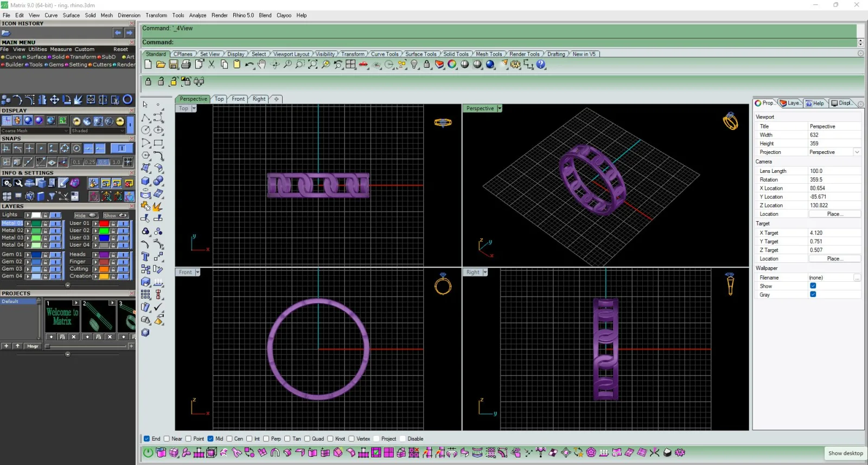Viewport: 868px width, 465px height.
Task: Open the Analyze menu
Action: coord(197,15)
